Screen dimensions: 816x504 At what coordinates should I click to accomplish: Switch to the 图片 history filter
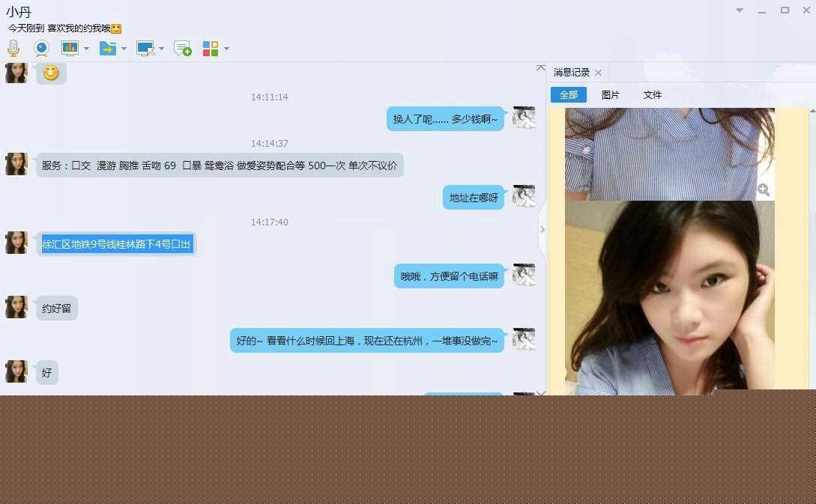click(611, 94)
